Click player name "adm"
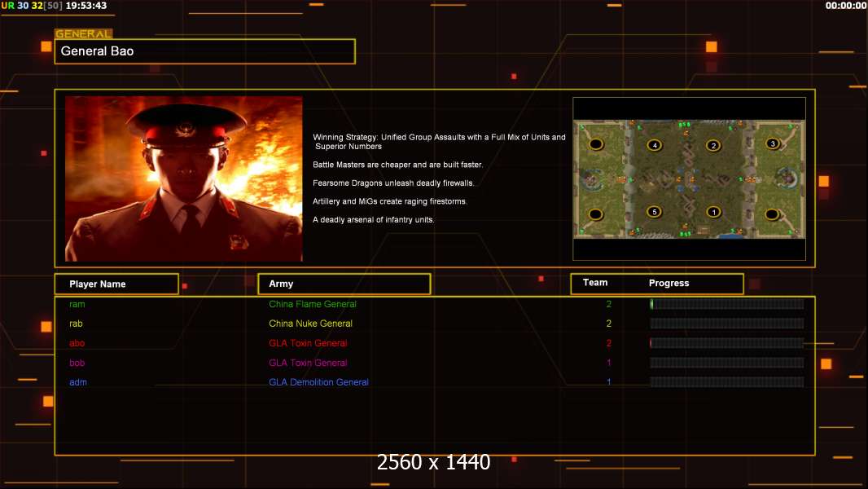The width and height of the screenshot is (868, 489). [x=78, y=382]
